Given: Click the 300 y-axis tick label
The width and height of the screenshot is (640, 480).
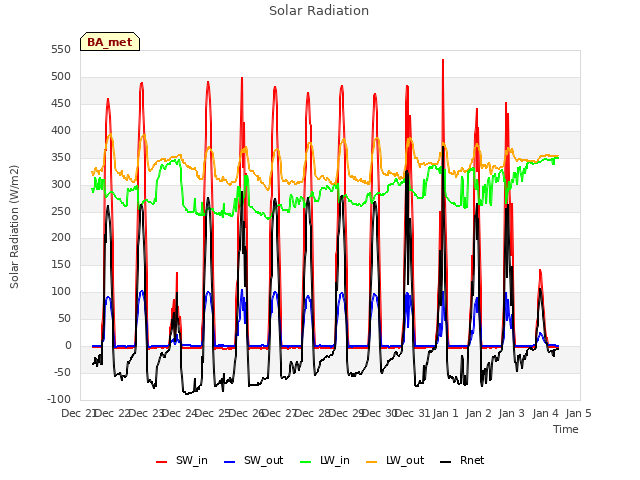Looking at the screenshot, I should pyautogui.click(x=61, y=184).
